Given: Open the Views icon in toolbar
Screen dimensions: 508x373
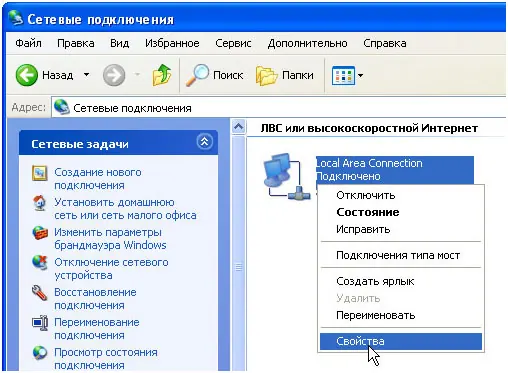Looking at the screenshot, I should coord(343,75).
